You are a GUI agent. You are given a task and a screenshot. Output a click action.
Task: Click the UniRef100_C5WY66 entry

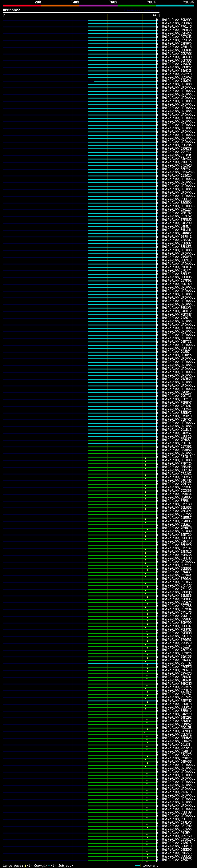pyautogui.click(x=176, y=54)
